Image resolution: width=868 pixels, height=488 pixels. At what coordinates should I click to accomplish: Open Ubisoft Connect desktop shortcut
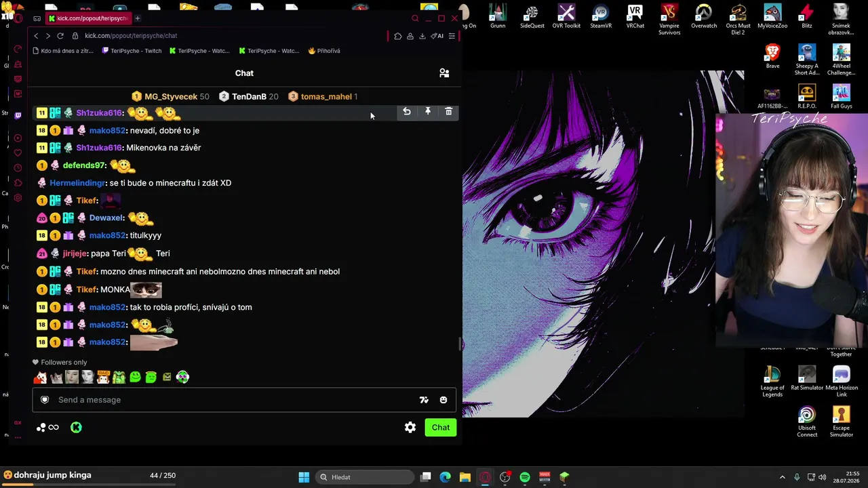click(807, 422)
